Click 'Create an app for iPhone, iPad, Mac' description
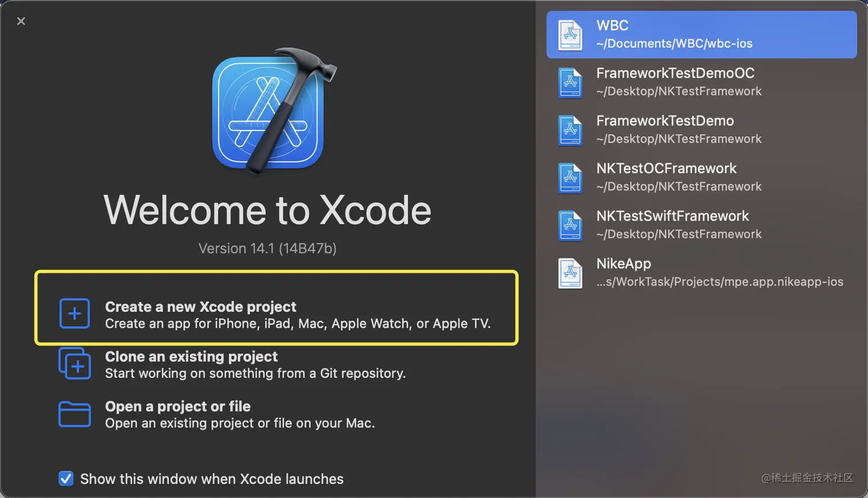868x498 pixels. (298, 323)
